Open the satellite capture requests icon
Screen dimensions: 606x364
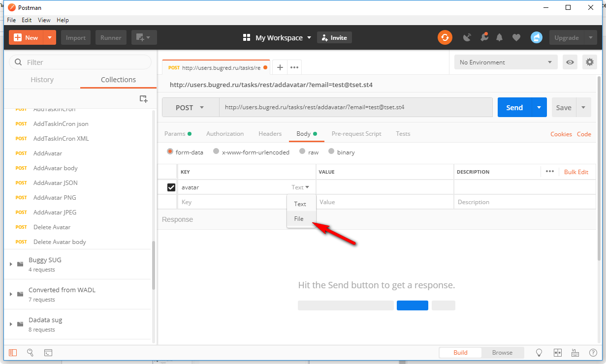467,37
